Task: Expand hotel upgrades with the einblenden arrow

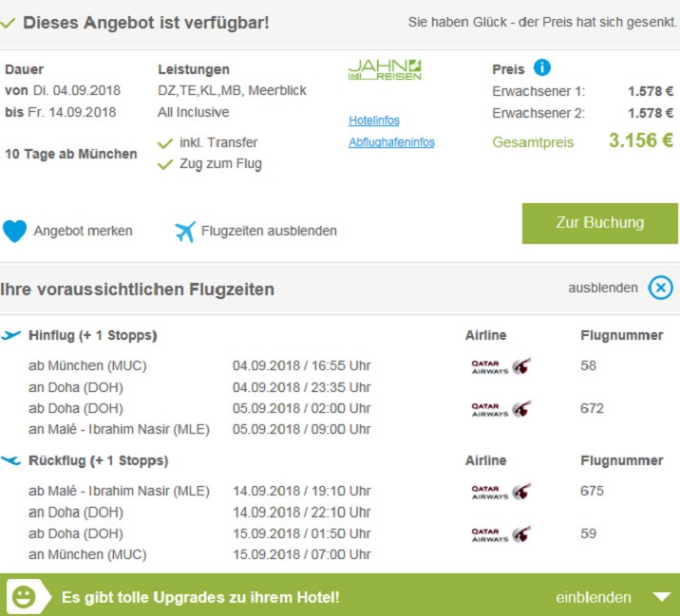Action: click(662, 597)
